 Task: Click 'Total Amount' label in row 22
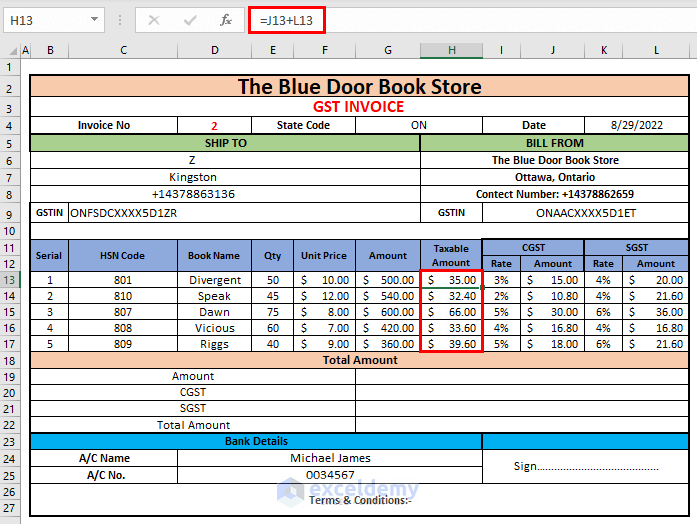pyautogui.click(x=193, y=425)
